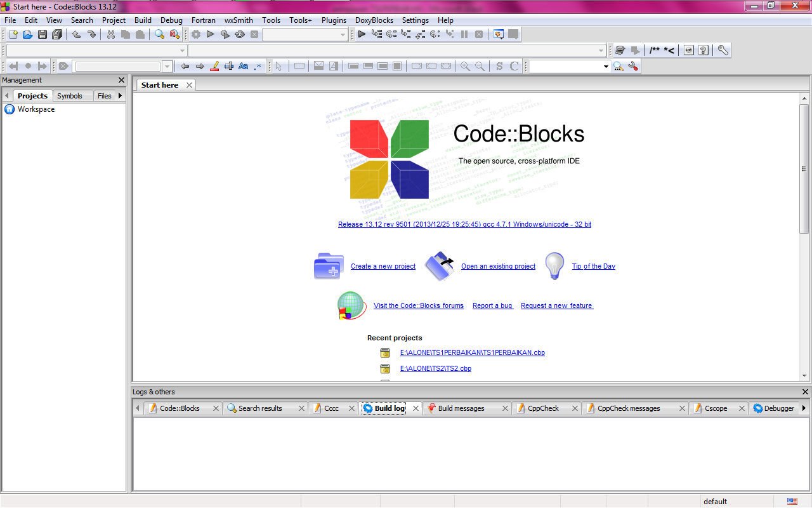The height and width of the screenshot is (508, 812).
Task: Open the Build menu
Action: coord(143,20)
